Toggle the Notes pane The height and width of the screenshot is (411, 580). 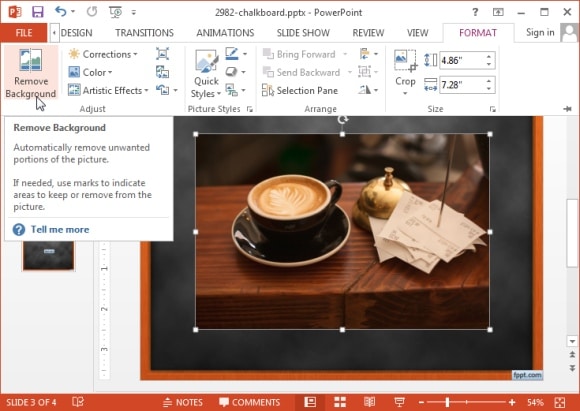point(183,402)
